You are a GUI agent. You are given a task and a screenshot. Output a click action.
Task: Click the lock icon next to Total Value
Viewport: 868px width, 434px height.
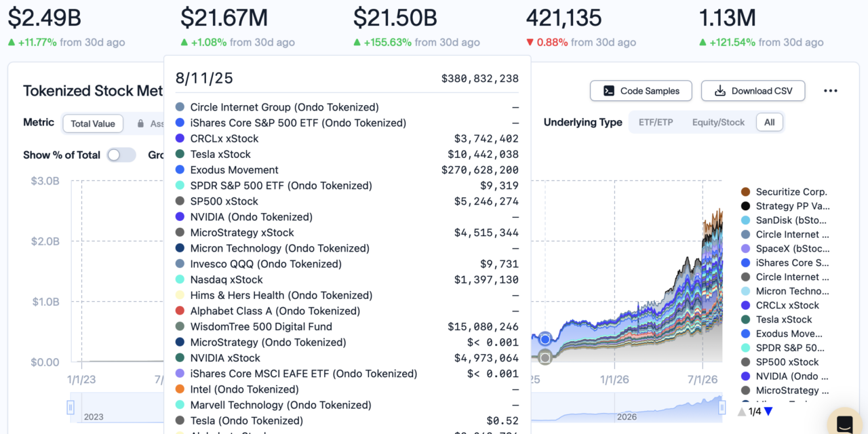click(x=141, y=123)
